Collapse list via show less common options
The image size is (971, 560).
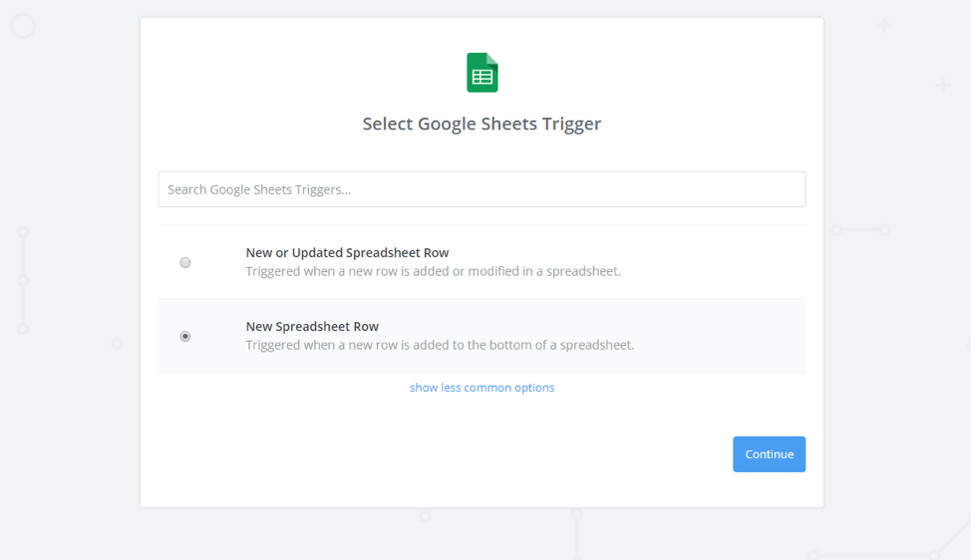click(x=482, y=388)
